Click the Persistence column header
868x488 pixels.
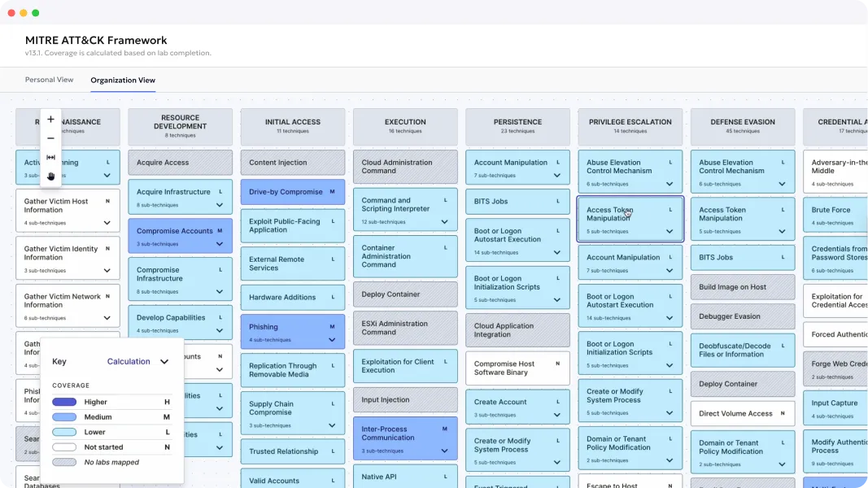point(517,127)
